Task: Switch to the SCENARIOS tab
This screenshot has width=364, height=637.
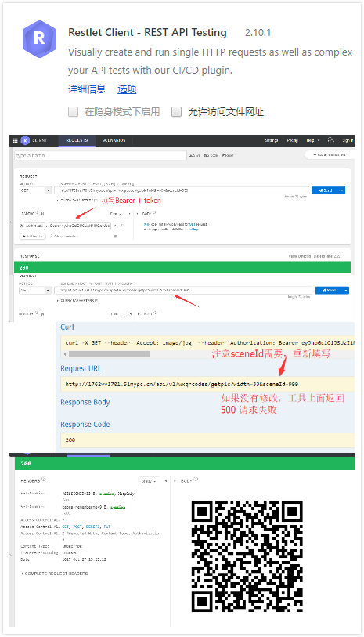Action: click(x=114, y=140)
